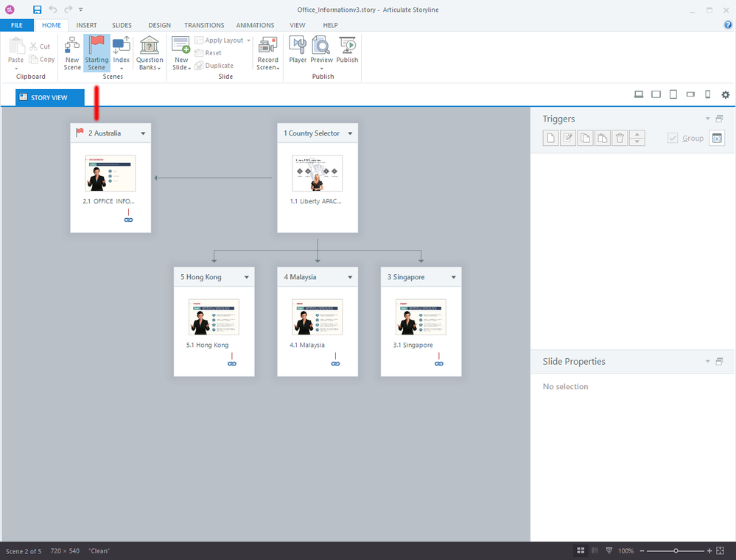
Task: Expand the 3 Singapore scene dropdown arrow
Action: pyautogui.click(x=454, y=278)
